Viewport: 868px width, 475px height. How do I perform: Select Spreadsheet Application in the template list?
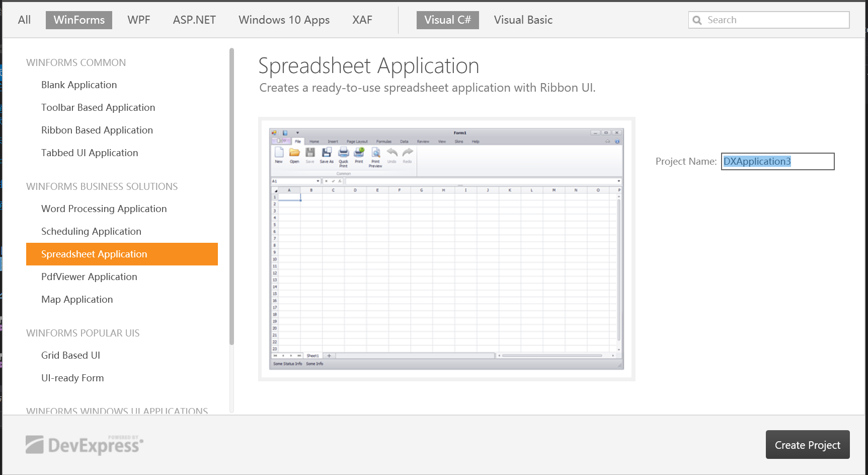[x=122, y=254]
